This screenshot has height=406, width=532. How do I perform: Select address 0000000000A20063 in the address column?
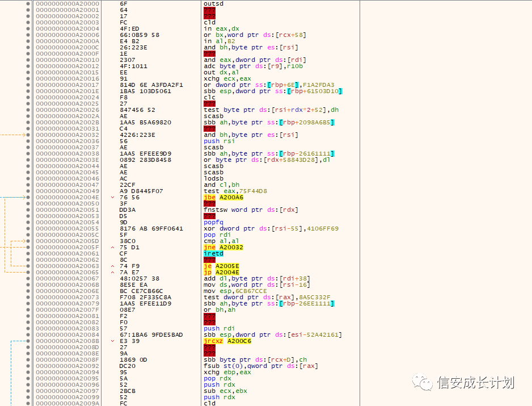point(67,266)
